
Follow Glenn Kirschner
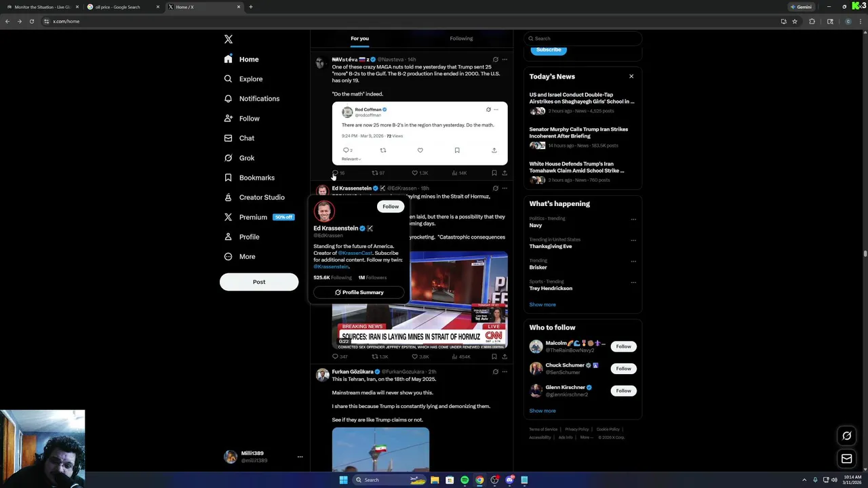[x=623, y=391]
